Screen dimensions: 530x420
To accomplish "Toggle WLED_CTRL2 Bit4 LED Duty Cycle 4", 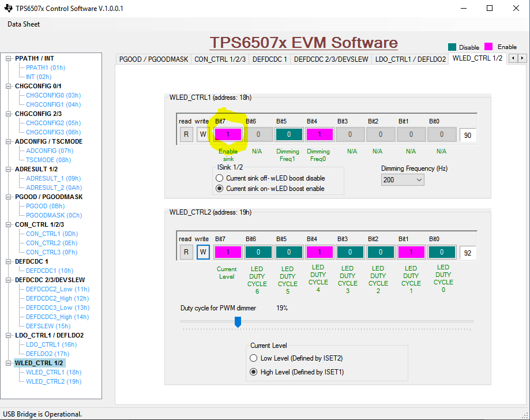I will point(319,252).
